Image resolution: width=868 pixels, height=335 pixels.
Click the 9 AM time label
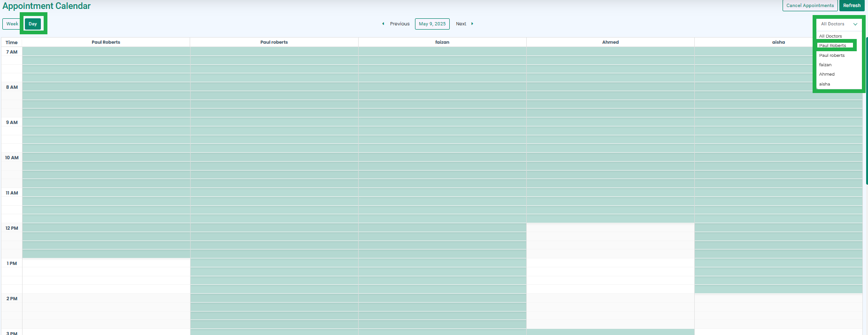coord(12,123)
